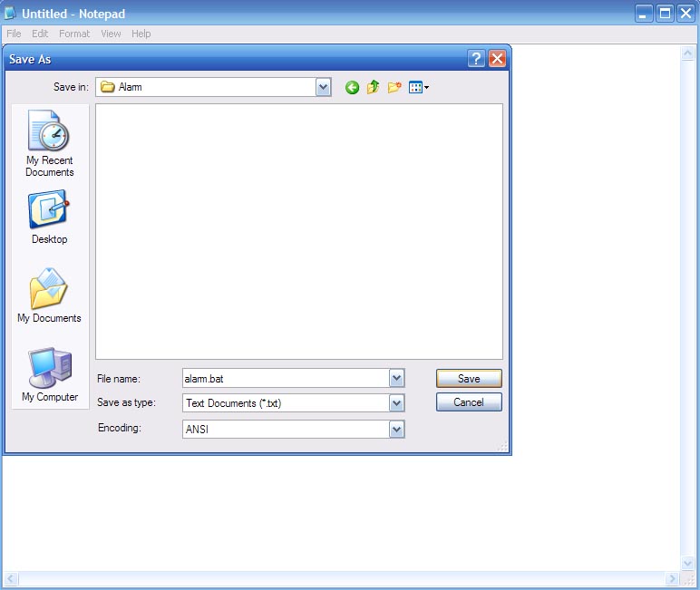Viewport: 700px width, 590px height.
Task: Jump to the Desktop location
Action: click(x=49, y=218)
